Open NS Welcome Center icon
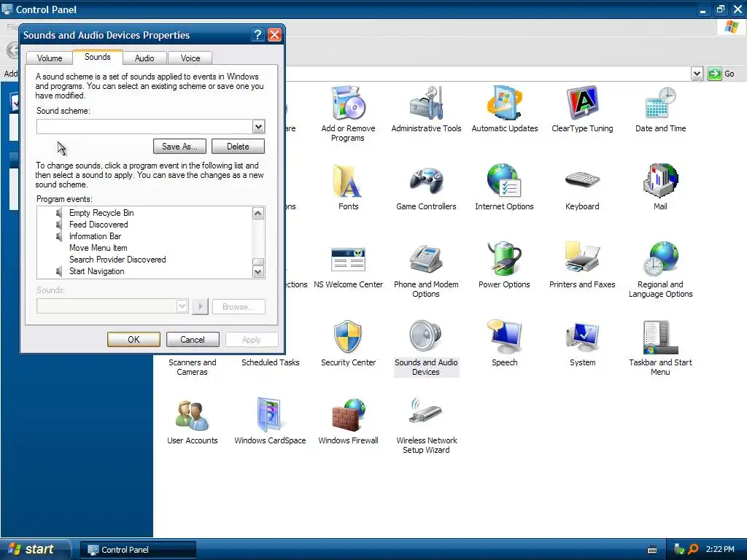Image resolution: width=747 pixels, height=560 pixels. click(348, 260)
